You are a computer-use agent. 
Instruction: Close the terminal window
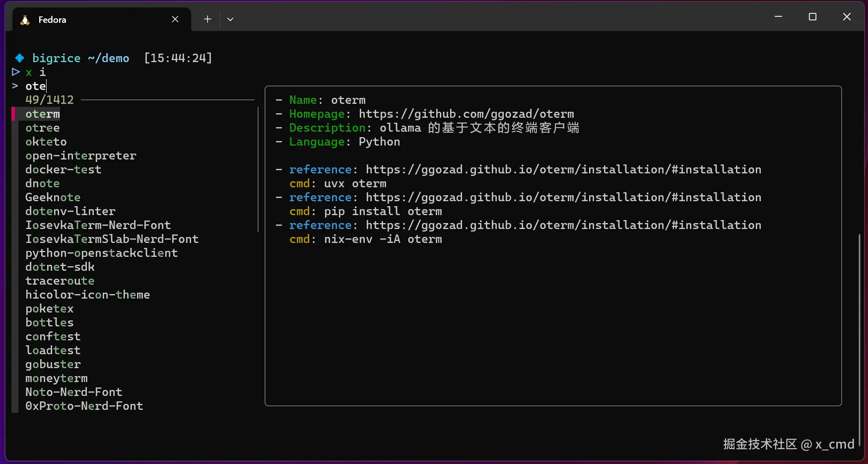click(847, 17)
